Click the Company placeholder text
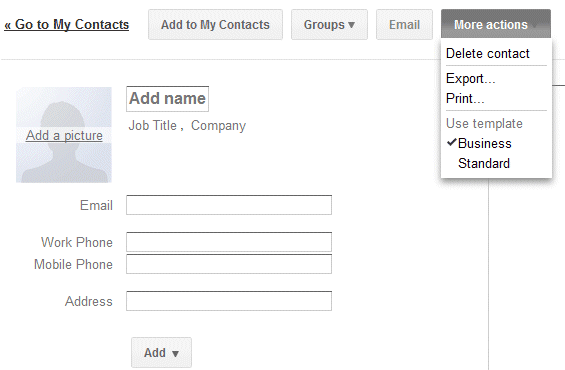This screenshot has width=565, height=370. tap(218, 125)
